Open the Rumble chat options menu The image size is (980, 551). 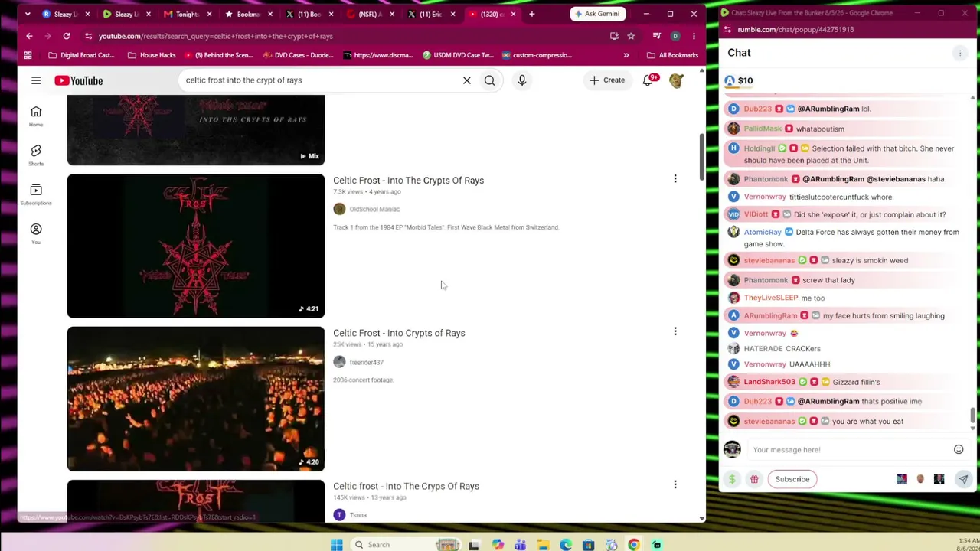pyautogui.click(x=959, y=53)
